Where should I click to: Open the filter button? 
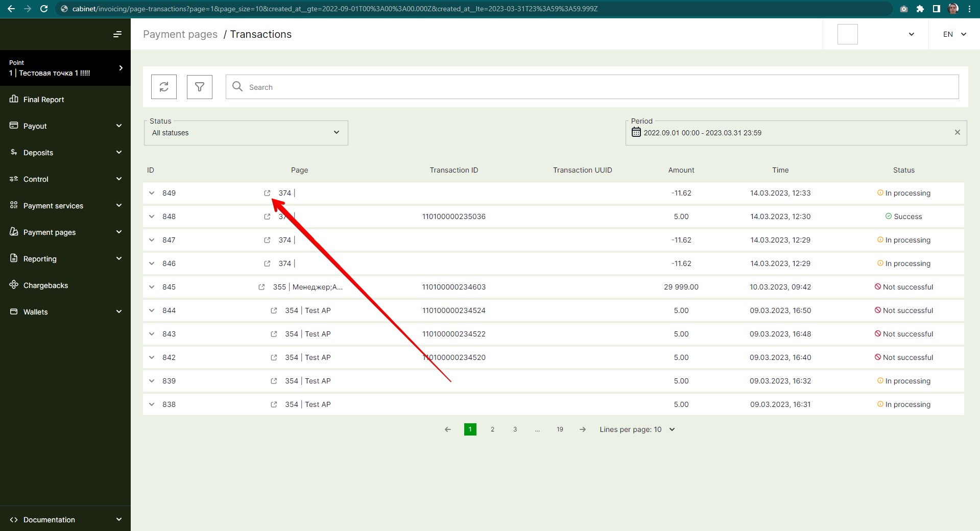click(x=200, y=87)
